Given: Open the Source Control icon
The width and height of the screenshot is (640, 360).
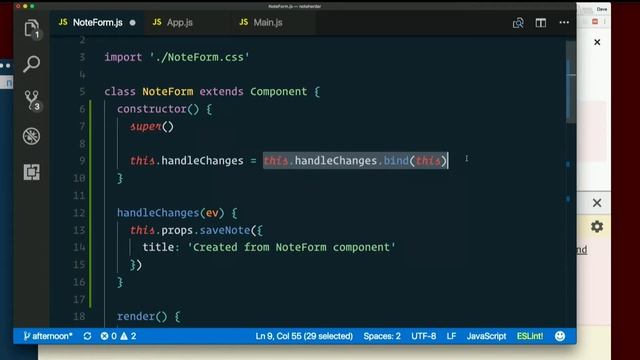Looking at the screenshot, I should (31, 100).
